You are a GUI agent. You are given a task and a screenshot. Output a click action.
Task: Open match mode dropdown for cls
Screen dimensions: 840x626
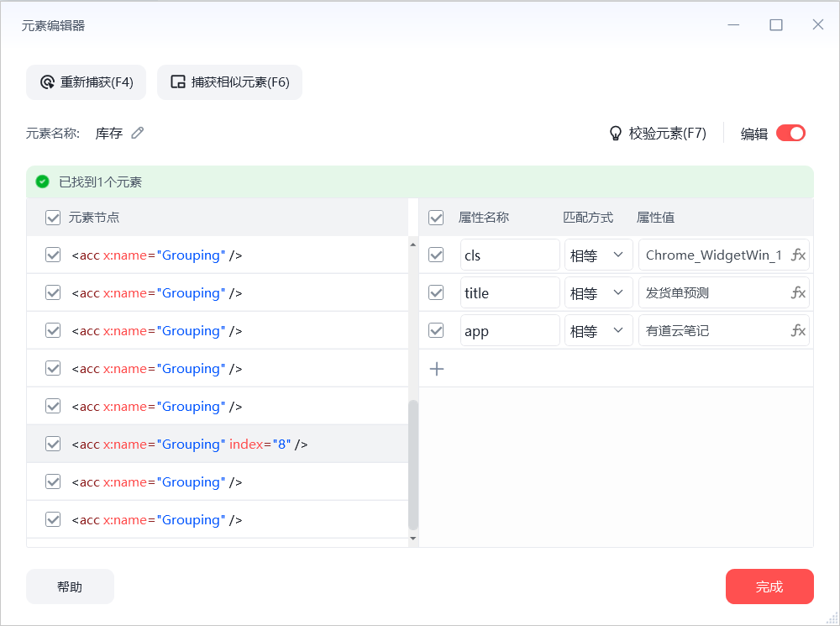point(598,255)
